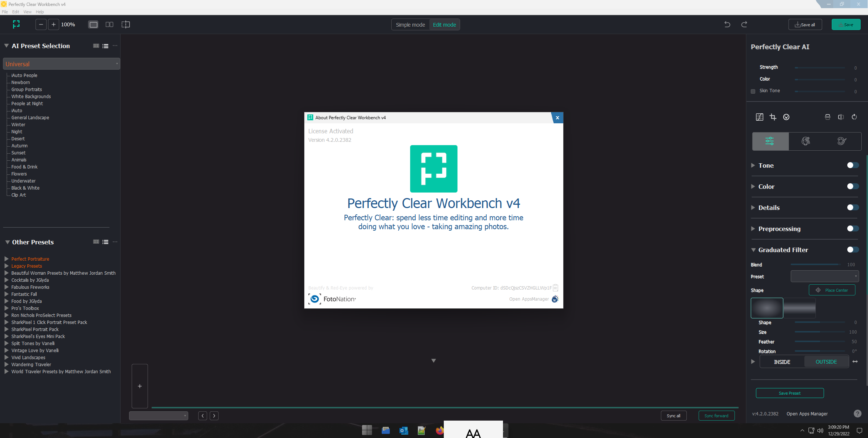Click the redo arrow icon

click(x=744, y=24)
